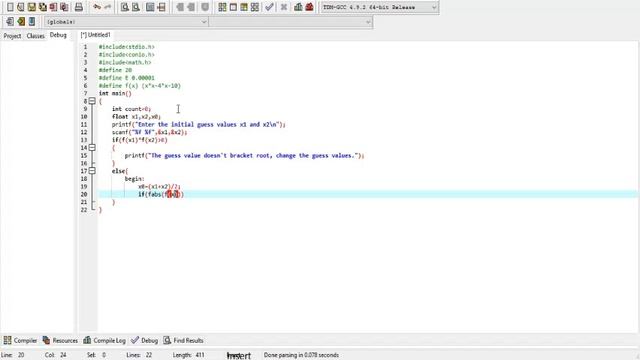Click the Save file toolbar icon
This screenshot has height=360, width=640.
click(31, 7)
